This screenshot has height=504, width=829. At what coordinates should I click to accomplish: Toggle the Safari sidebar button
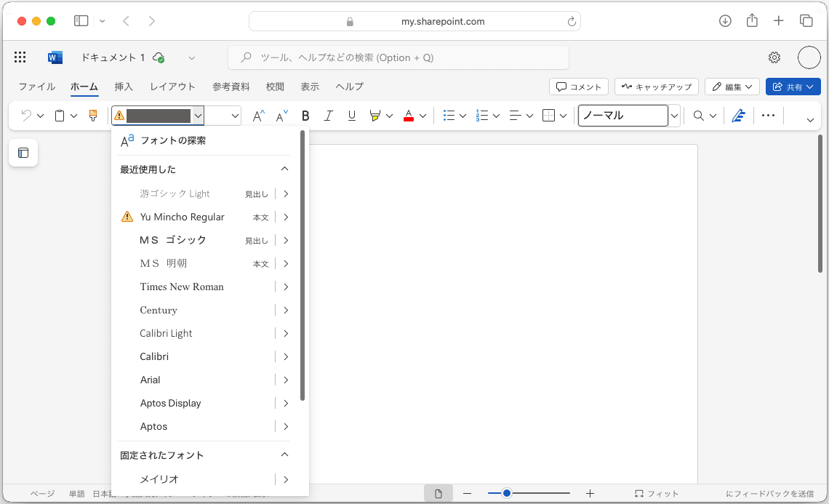(81, 20)
